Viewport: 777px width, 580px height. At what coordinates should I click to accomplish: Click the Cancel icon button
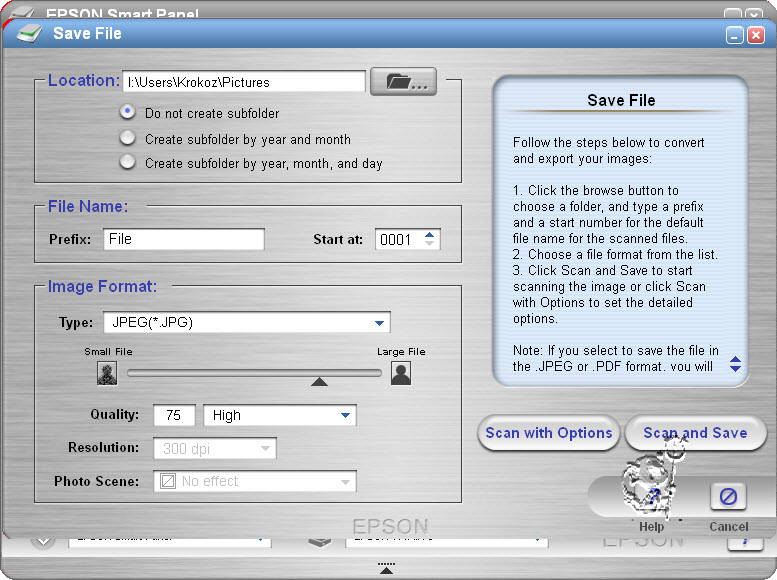click(x=728, y=496)
